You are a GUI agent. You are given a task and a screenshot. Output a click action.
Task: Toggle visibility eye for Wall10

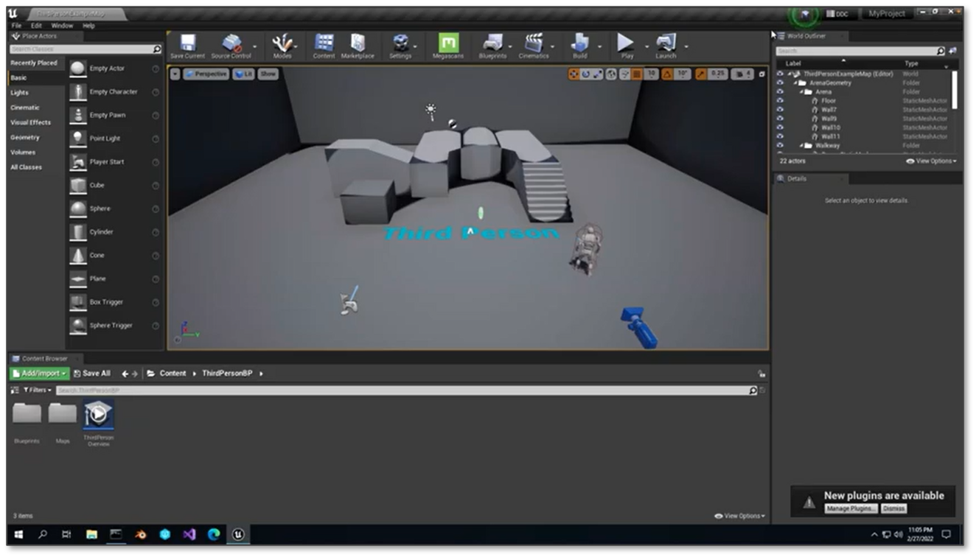pos(780,127)
